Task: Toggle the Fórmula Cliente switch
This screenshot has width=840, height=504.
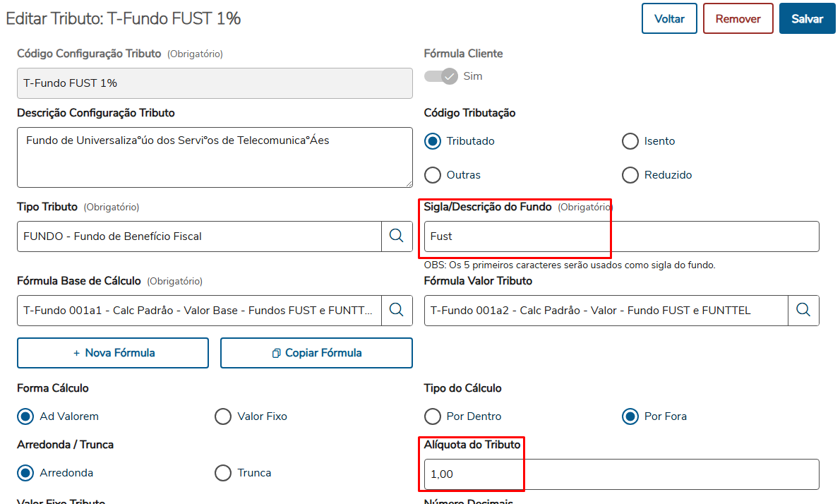Action: tap(441, 76)
